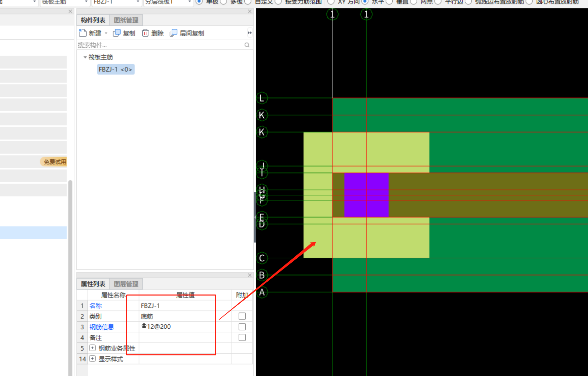The width and height of the screenshot is (588, 376).
Task: Open the FBZJ-1 component dropdown in top bar
Action: (138, 2)
